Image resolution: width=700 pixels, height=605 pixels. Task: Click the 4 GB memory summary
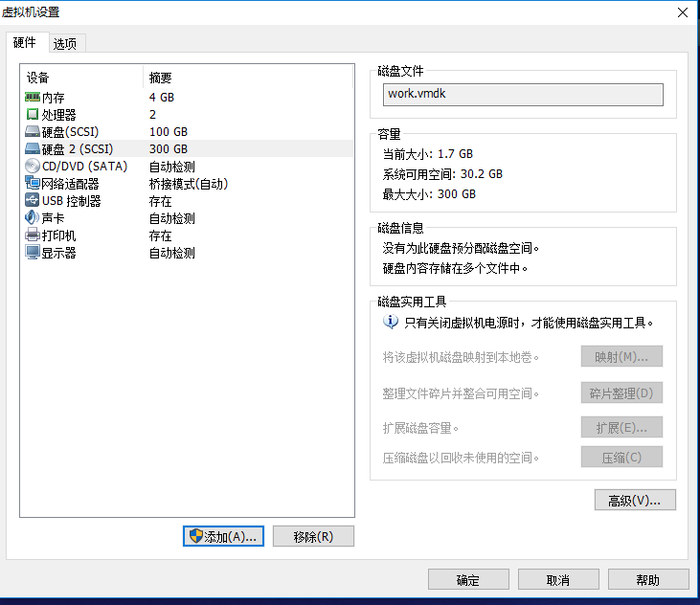pos(162,98)
